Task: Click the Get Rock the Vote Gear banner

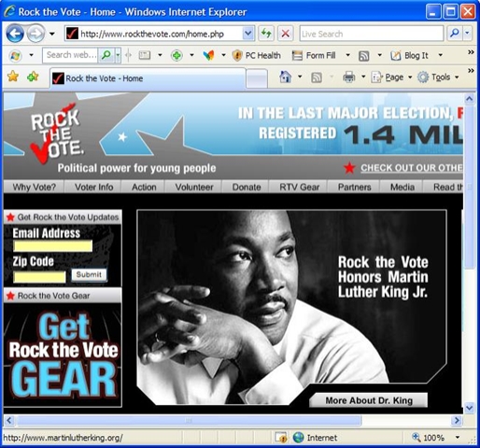Action: (63, 355)
